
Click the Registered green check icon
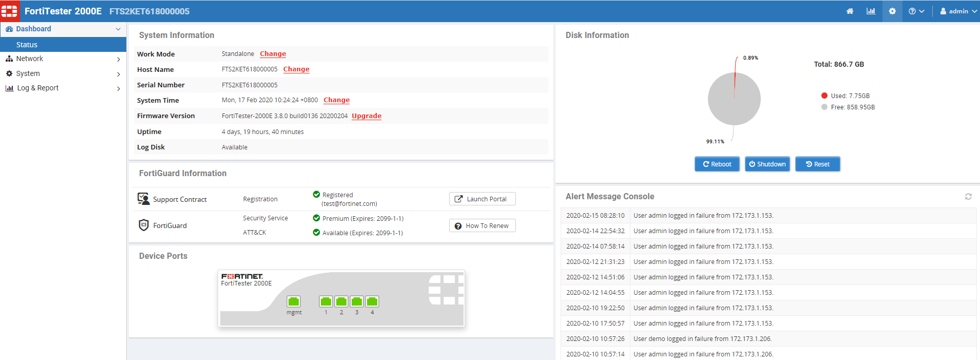click(317, 195)
